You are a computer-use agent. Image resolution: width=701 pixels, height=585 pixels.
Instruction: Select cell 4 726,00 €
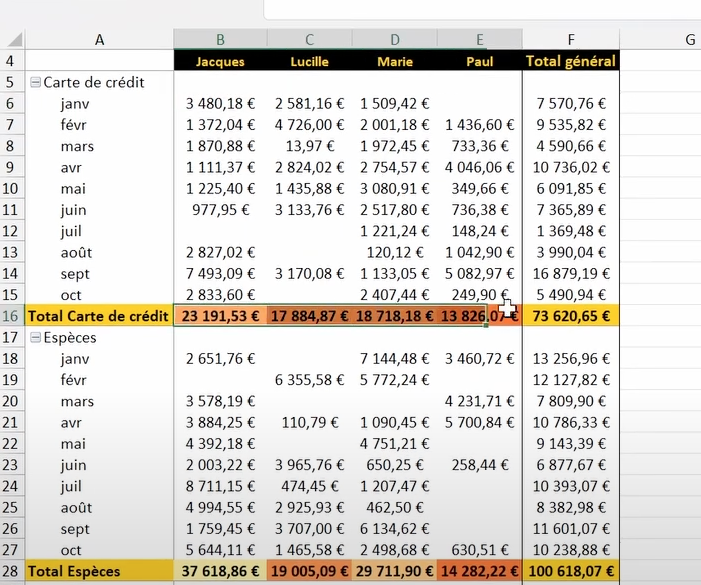coord(309,125)
